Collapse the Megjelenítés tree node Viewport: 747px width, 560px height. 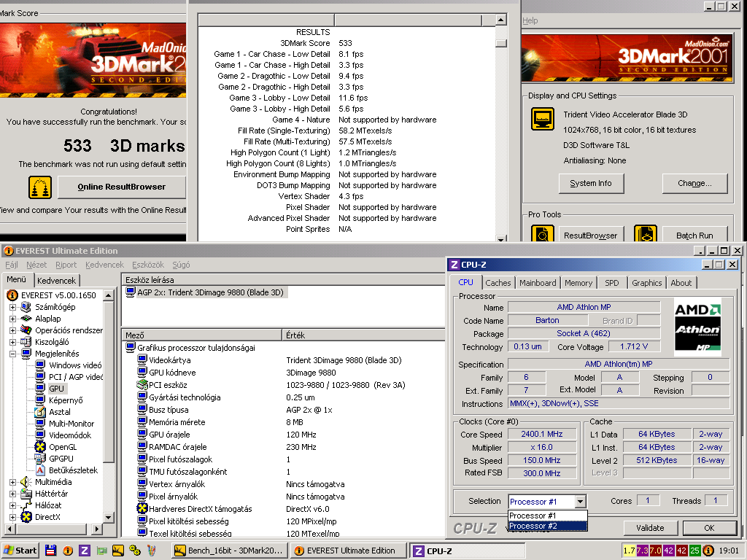[13, 354]
